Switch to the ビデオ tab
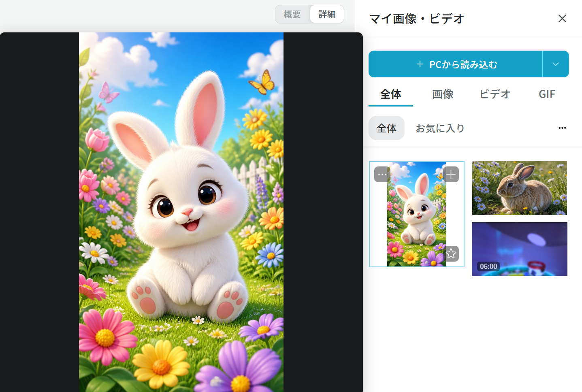This screenshot has height=392, width=582. click(x=495, y=94)
